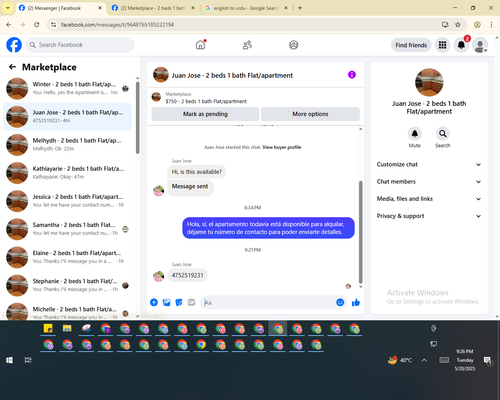
Task: Click Mark as pending button
Action: point(205,114)
